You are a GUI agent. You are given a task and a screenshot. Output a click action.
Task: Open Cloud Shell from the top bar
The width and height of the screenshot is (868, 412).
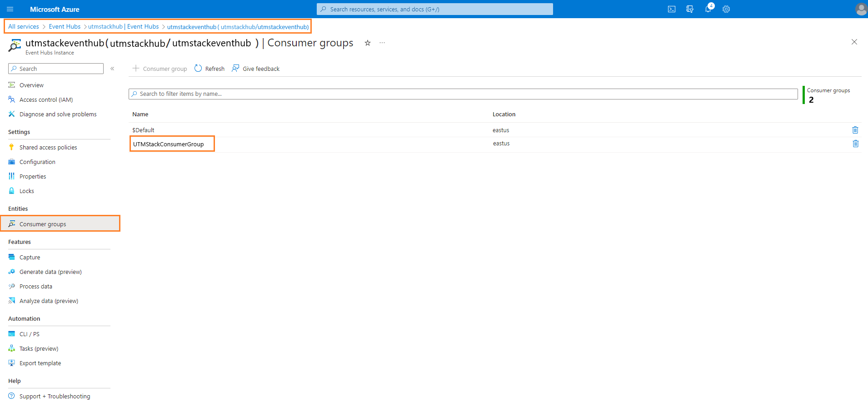672,9
